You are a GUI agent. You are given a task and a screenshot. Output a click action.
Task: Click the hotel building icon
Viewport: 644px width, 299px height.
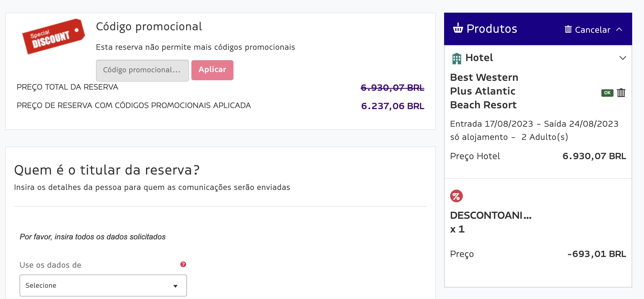[x=456, y=58]
